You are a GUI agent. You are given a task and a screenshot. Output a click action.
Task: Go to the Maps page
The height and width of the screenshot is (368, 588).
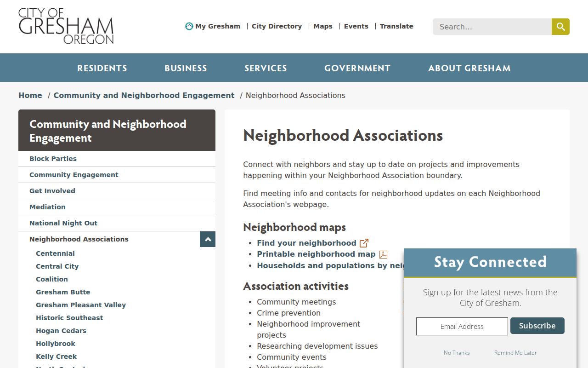coord(323,26)
